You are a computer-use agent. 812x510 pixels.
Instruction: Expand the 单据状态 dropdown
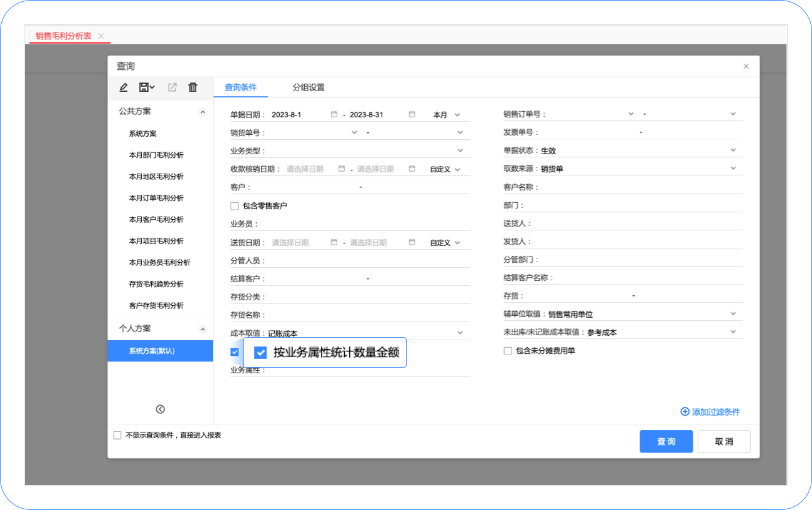(x=733, y=150)
